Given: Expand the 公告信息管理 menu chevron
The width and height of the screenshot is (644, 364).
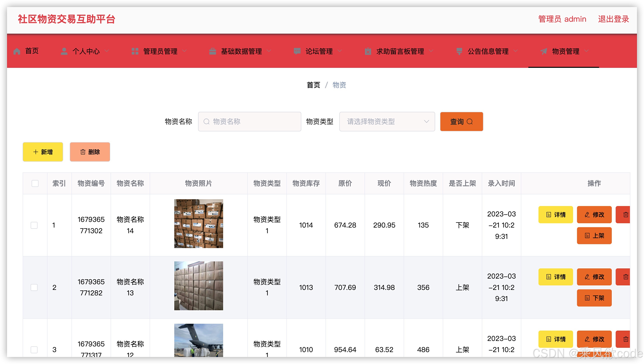Looking at the screenshot, I should click(515, 51).
